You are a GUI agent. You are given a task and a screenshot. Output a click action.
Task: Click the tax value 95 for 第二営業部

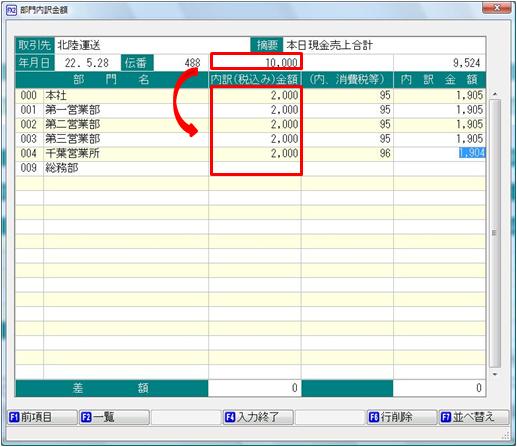pos(347,125)
